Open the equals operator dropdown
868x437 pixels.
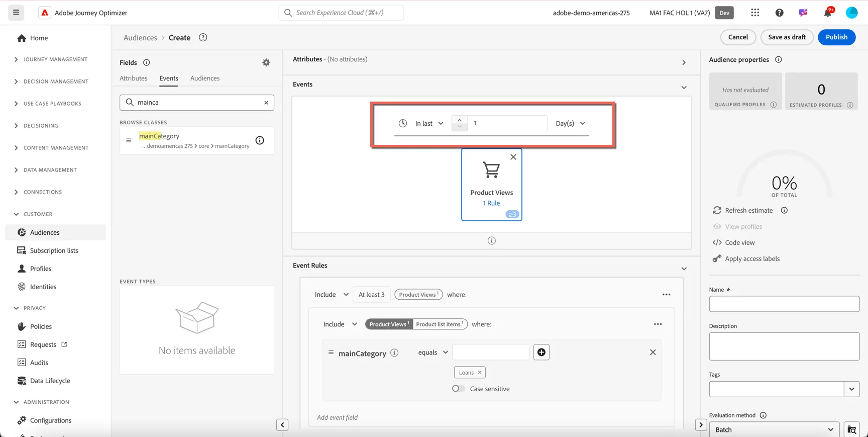pos(433,353)
